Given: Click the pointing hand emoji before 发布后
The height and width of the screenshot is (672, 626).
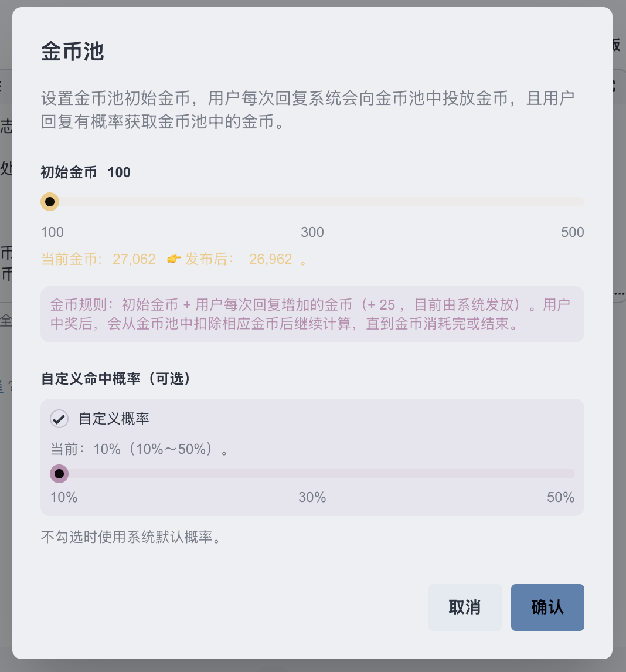Looking at the screenshot, I should tap(174, 259).
